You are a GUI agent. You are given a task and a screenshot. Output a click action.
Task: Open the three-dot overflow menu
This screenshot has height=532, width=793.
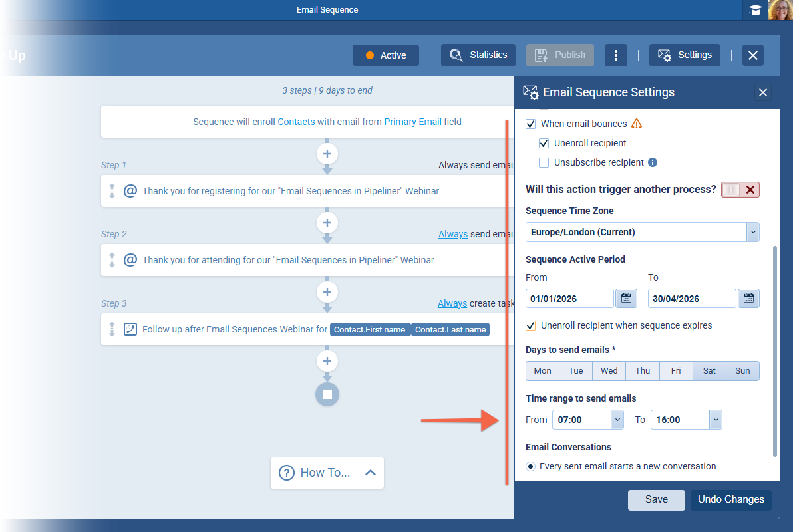pyautogui.click(x=615, y=55)
